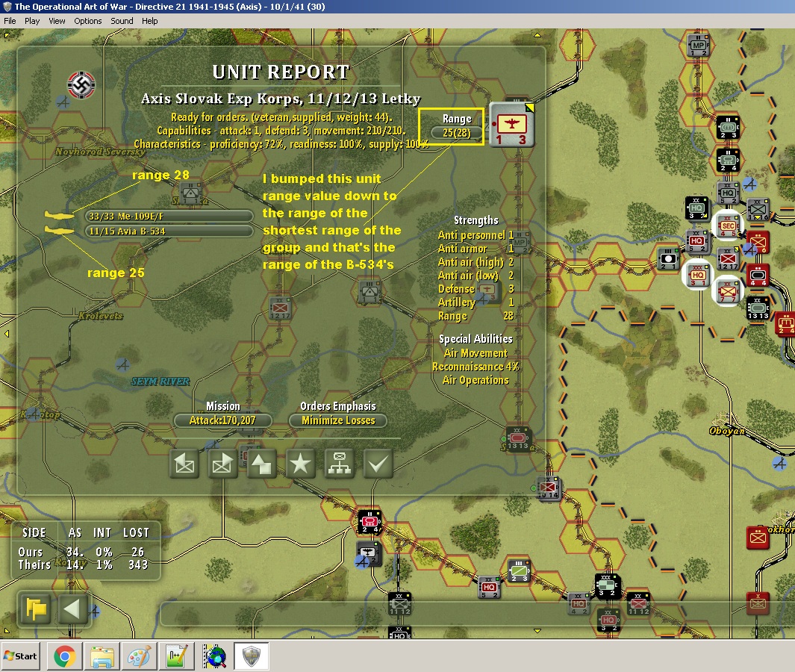Click the SEYM RIVER map label

[160, 382]
